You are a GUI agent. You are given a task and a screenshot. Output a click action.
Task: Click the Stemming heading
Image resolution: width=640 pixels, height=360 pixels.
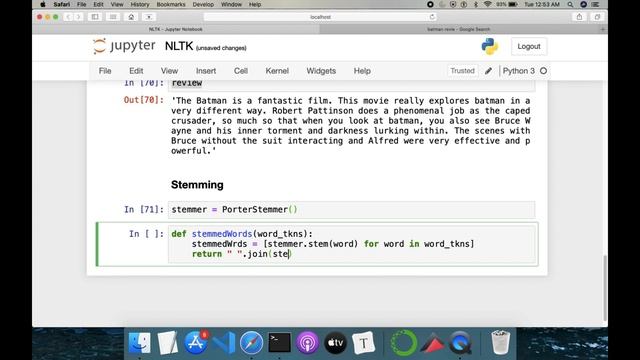197,185
